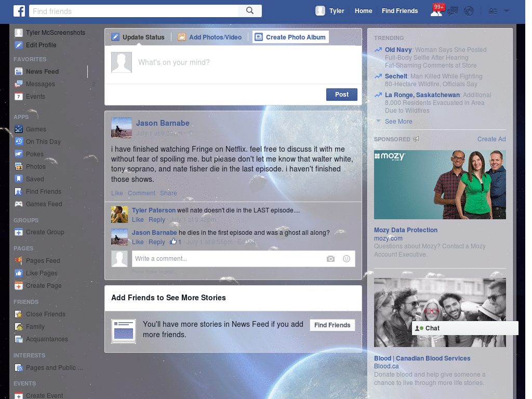
Task: Open News Feed options dropdown arrow
Action: coord(93,72)
